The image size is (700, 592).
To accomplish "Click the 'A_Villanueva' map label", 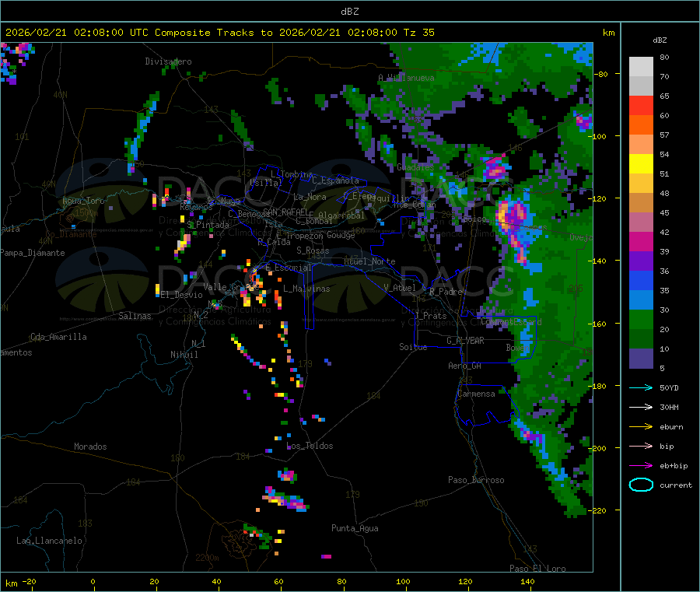I will point(406,78).
